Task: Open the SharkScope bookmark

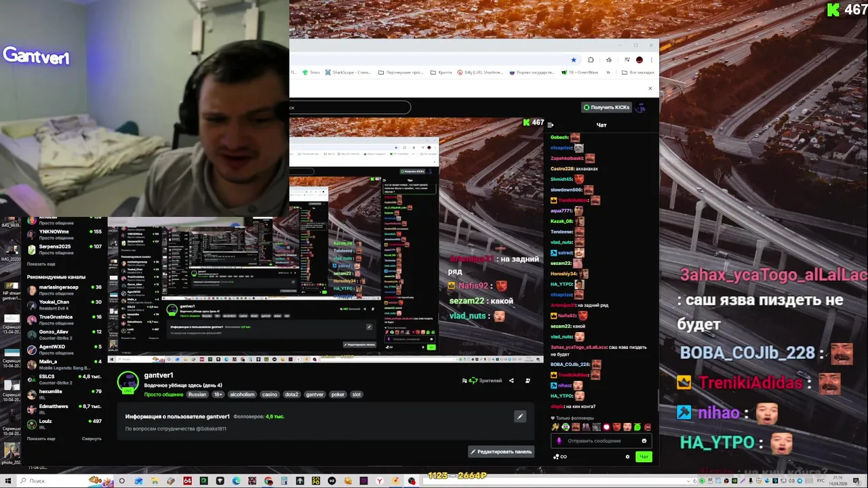Action: 348,72
